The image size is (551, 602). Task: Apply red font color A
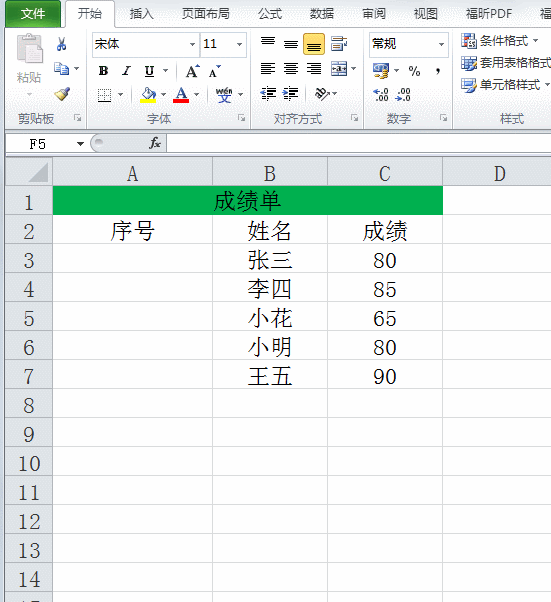point(181,95)
